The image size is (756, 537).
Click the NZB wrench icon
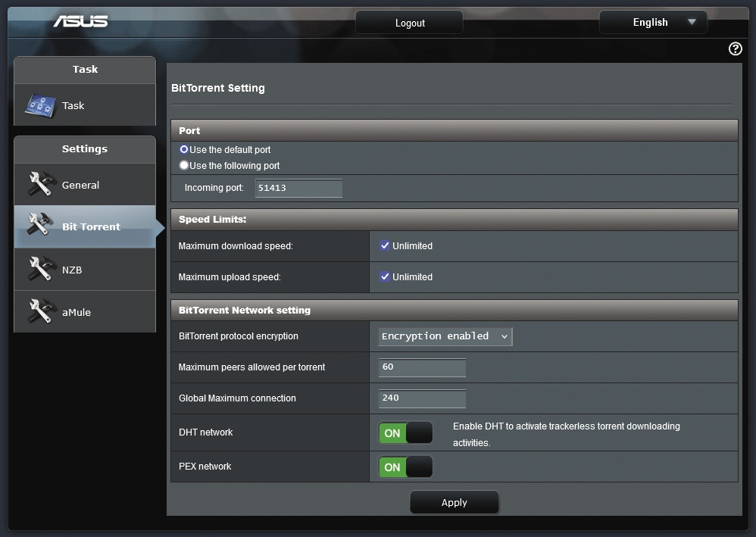click(41, 268)
